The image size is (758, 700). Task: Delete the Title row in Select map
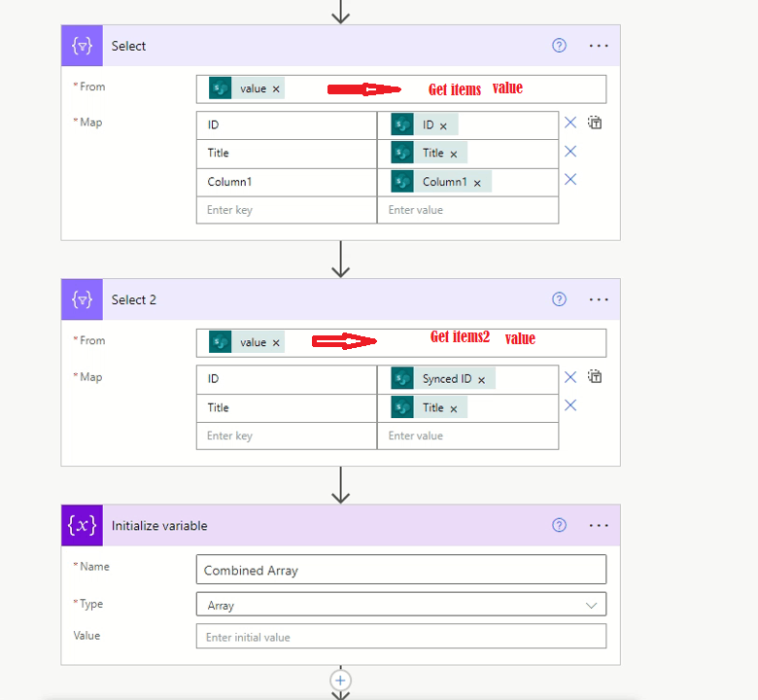[x=570, y=152]
